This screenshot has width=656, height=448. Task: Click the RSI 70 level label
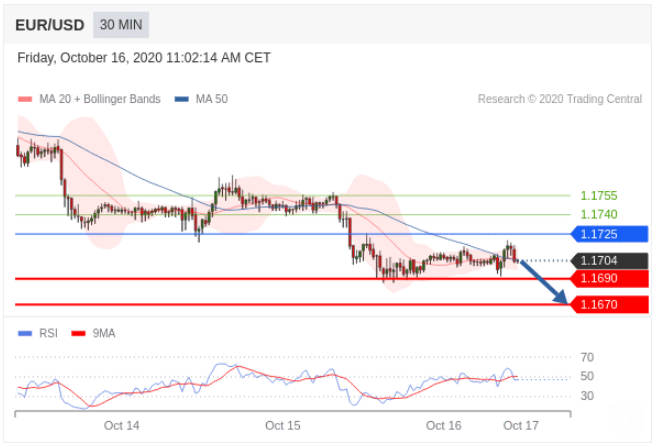point(587,358)
